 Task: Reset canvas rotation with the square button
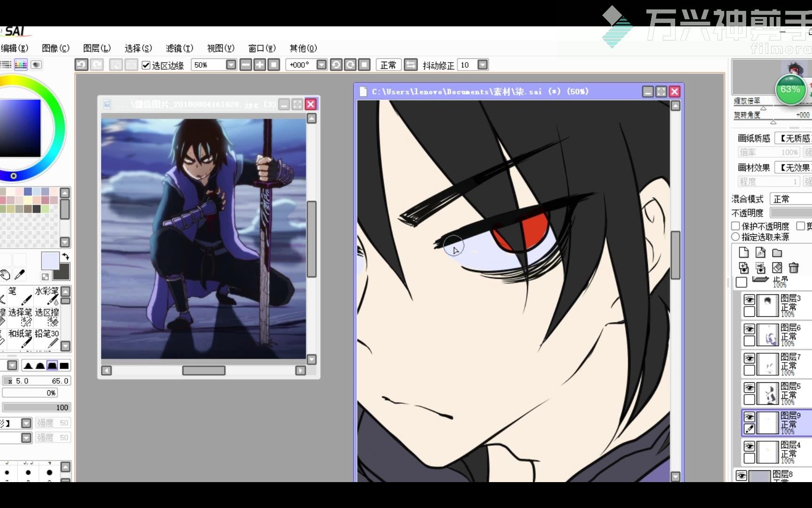364,65
